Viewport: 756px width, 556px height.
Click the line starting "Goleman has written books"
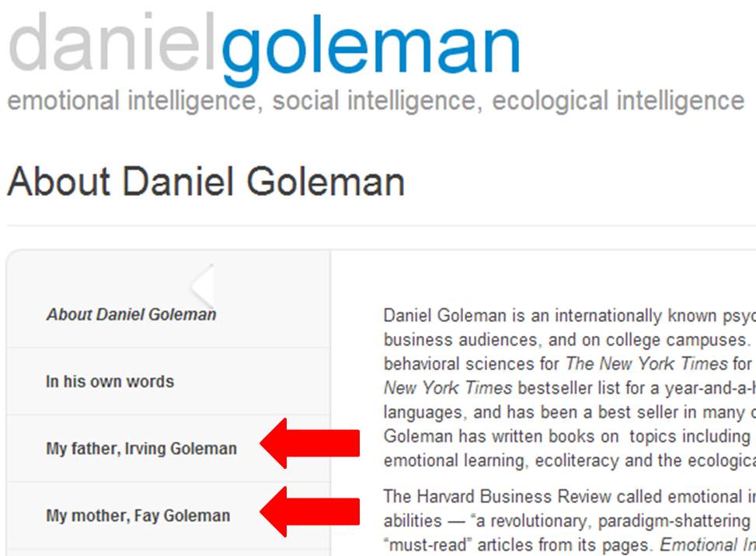pos(570,436)
